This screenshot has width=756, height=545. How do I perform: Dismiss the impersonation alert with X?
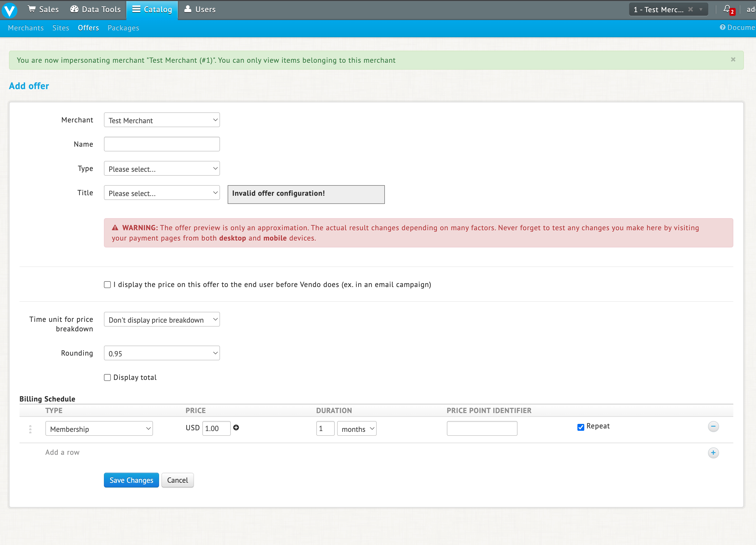point(733,59)
